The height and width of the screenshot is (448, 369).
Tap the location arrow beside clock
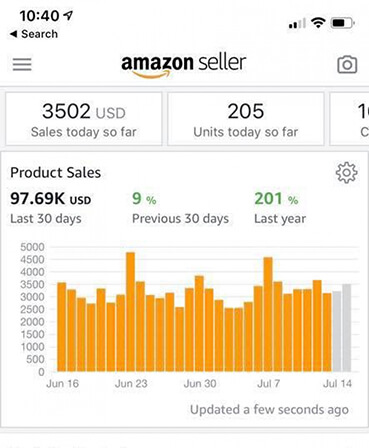point(68,15)
